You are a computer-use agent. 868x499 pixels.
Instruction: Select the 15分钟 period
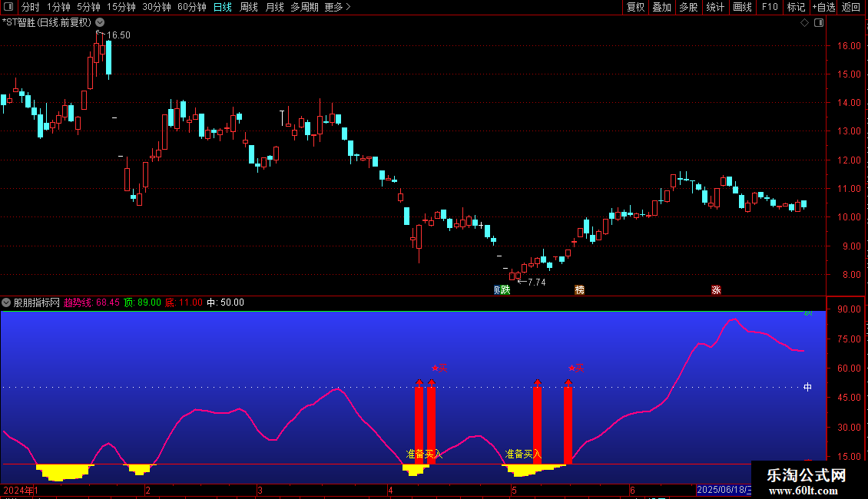pos(121,7)
